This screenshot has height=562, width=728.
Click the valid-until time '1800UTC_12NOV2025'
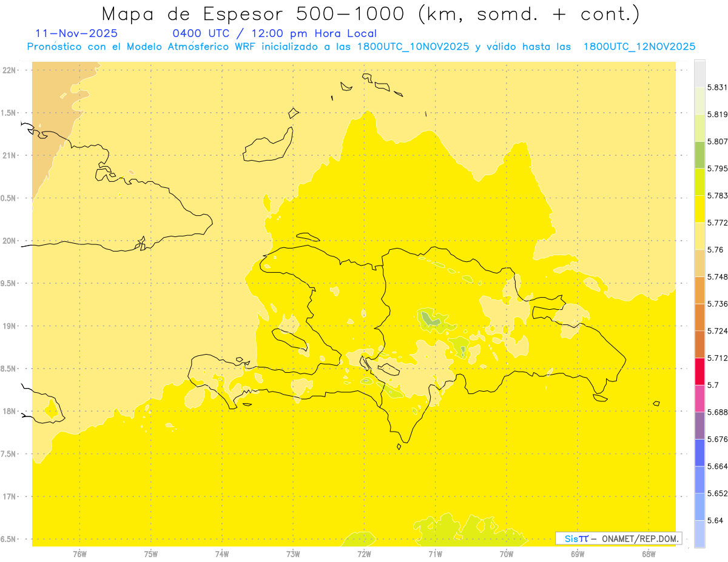(x=639, y=47)
